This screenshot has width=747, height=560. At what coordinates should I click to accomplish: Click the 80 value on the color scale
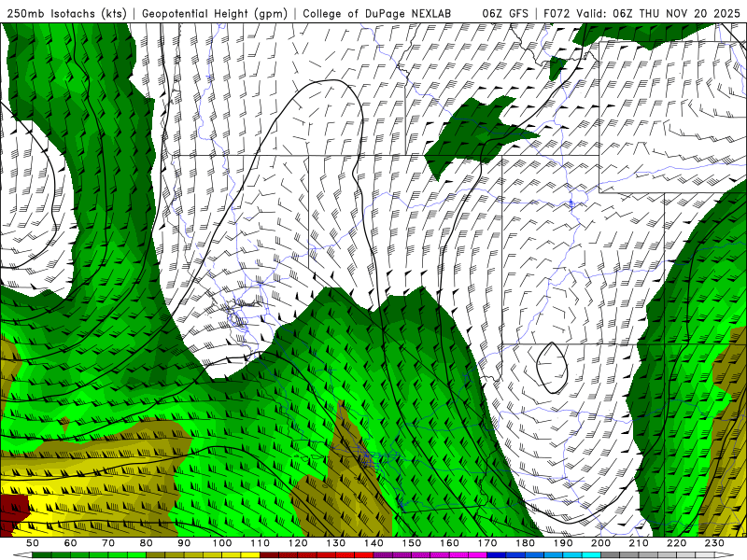click(x=147, y=543)
